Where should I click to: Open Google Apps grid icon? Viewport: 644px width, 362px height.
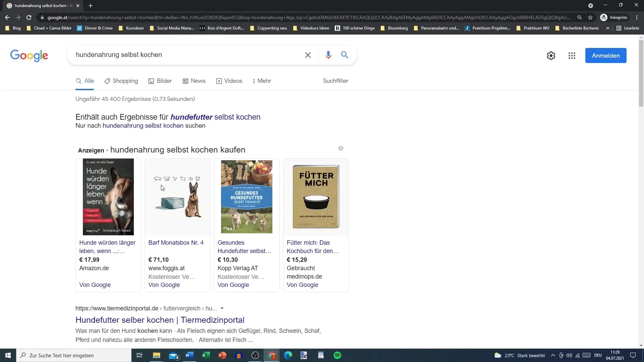pos(572,55)
